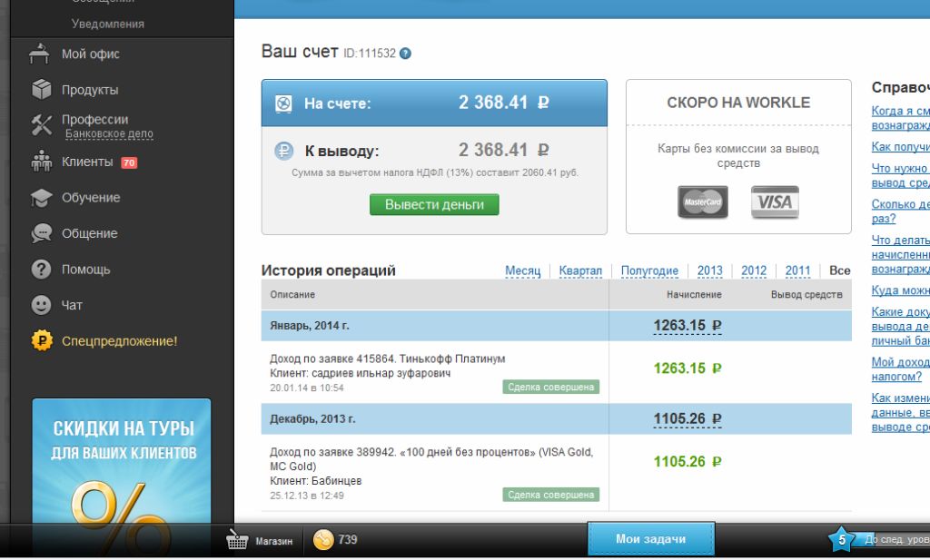930x560 pixels.
Task: Click Магазин label in bottom bar
Action: click(x=274, y=541)
